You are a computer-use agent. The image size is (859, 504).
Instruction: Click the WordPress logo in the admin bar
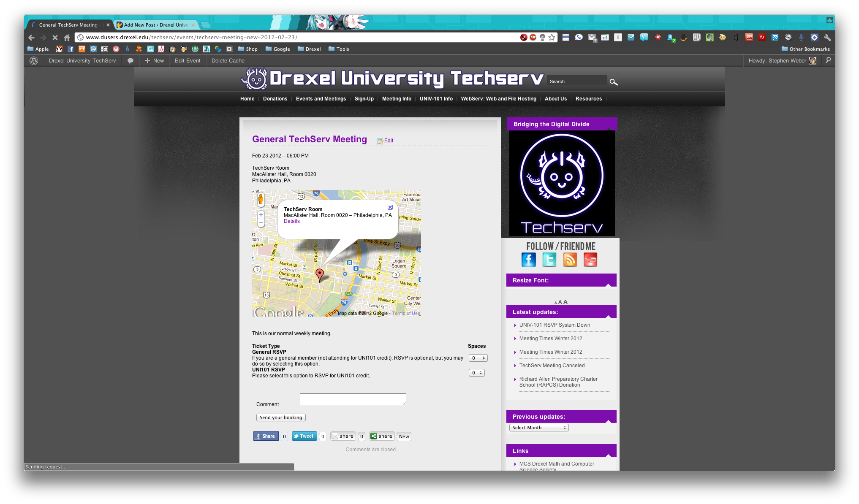pyautogui.click(x=34, y=61)
